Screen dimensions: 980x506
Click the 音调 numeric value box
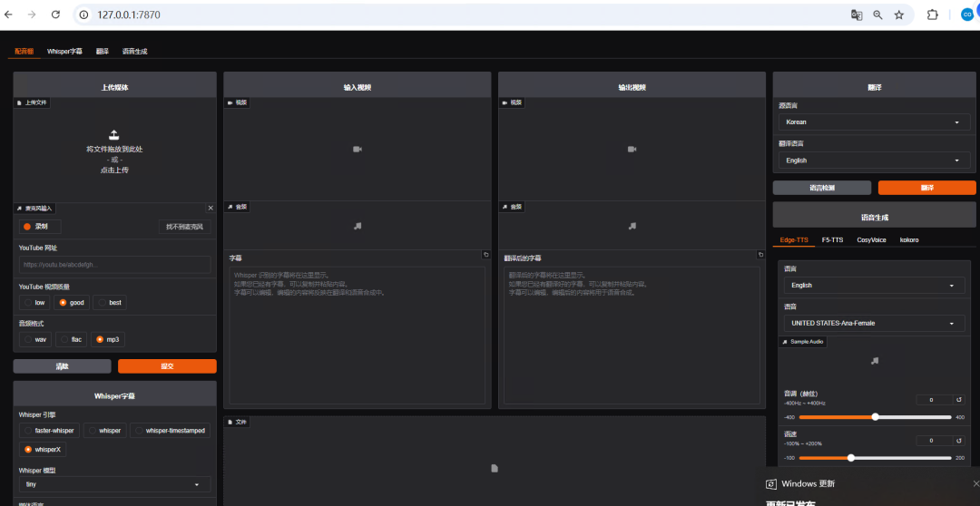pos(933,400)
